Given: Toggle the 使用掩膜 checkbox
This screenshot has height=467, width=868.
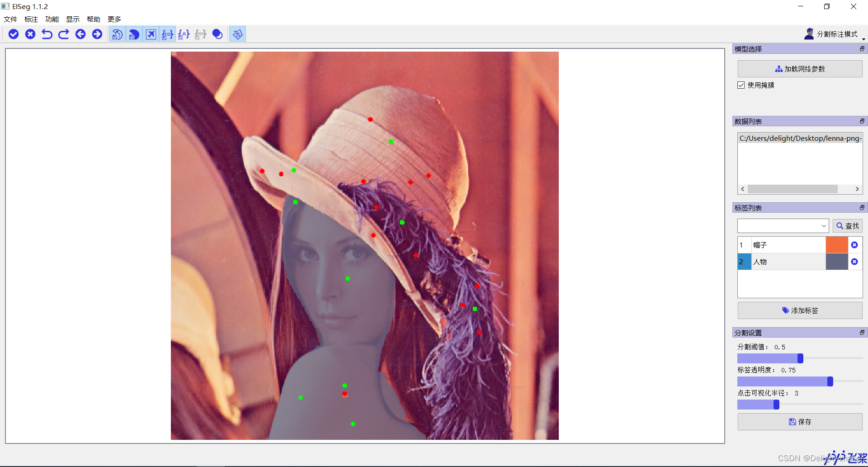Looking at the screenshot, I should click(741, 85).
